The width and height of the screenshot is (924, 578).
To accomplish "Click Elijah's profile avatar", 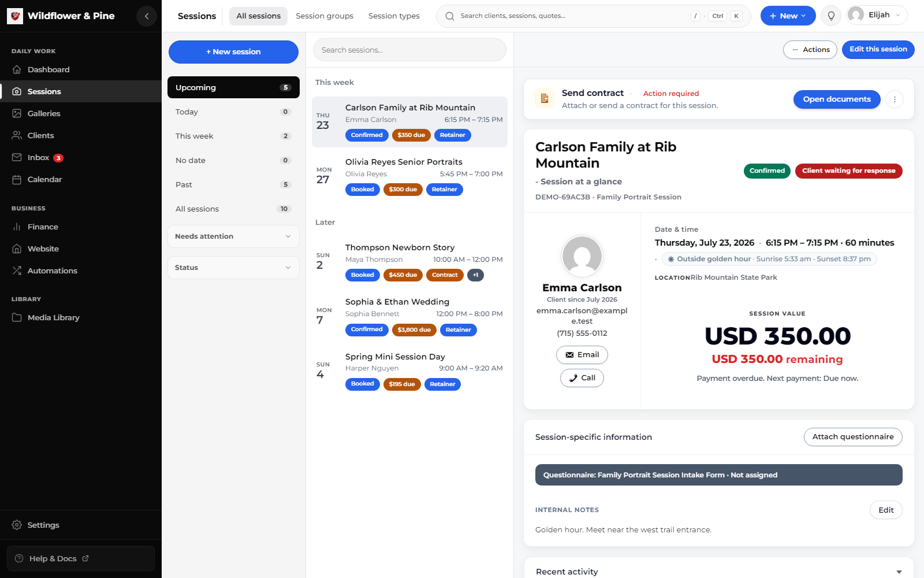I will coord(856,15).
